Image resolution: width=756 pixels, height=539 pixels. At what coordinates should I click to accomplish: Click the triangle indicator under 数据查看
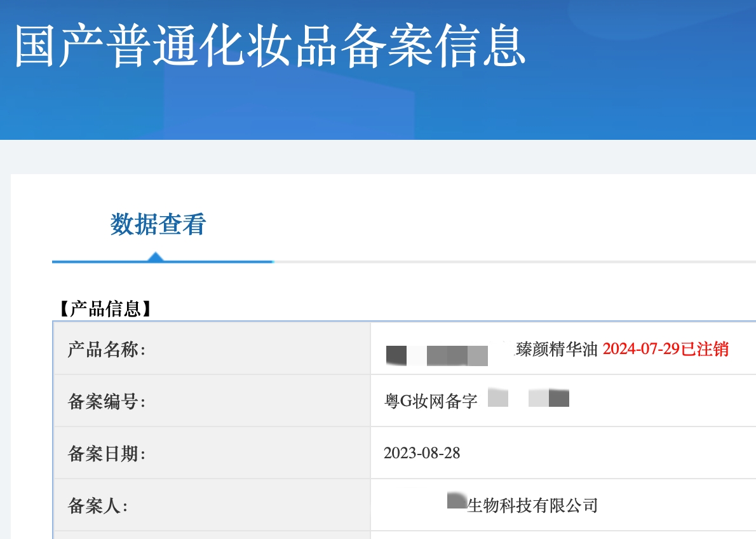[x=156, y=256]
